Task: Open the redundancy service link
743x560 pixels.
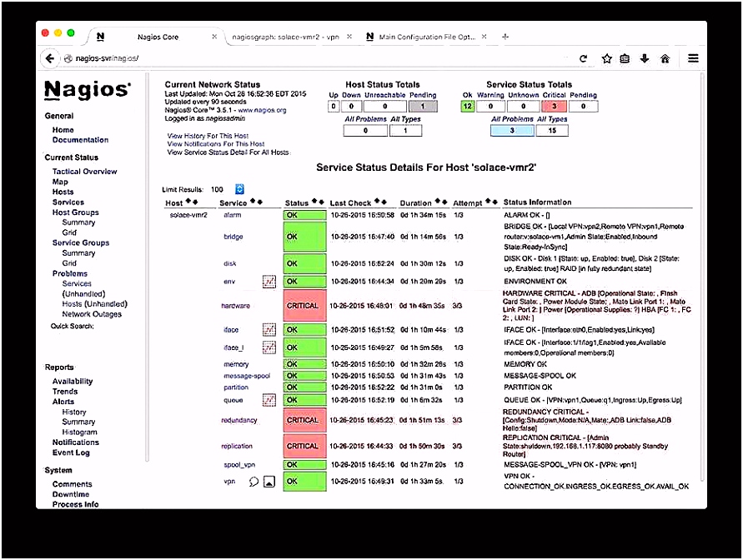Action: [x=239, y=420]
